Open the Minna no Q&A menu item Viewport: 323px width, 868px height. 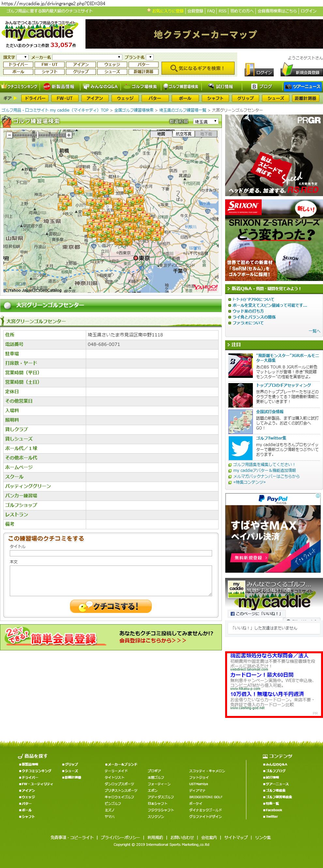click(x=100, y=86)
